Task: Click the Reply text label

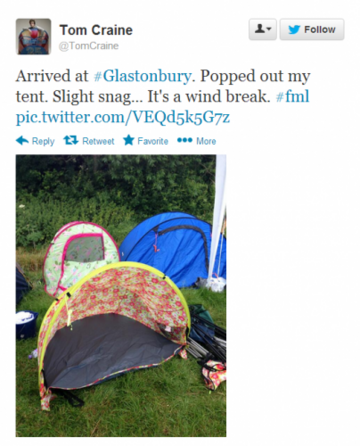Action: click(43, 141)
